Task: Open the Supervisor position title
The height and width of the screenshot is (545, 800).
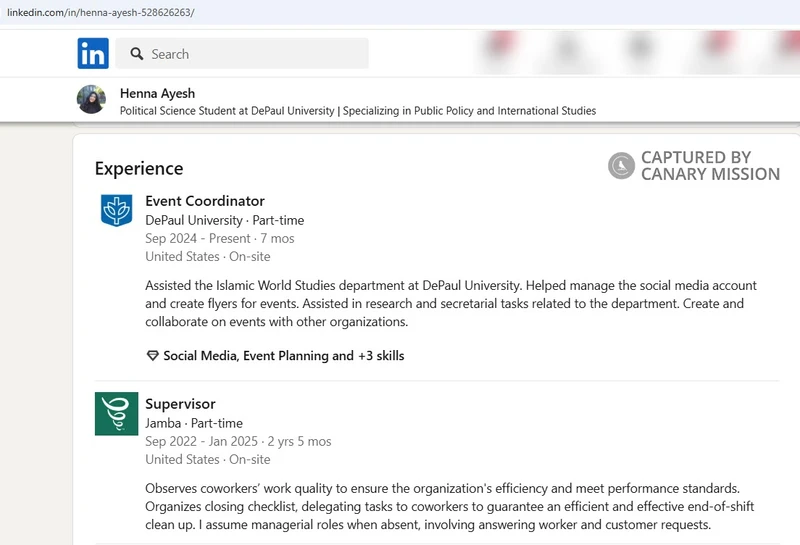Action: [x=180, y=404]
